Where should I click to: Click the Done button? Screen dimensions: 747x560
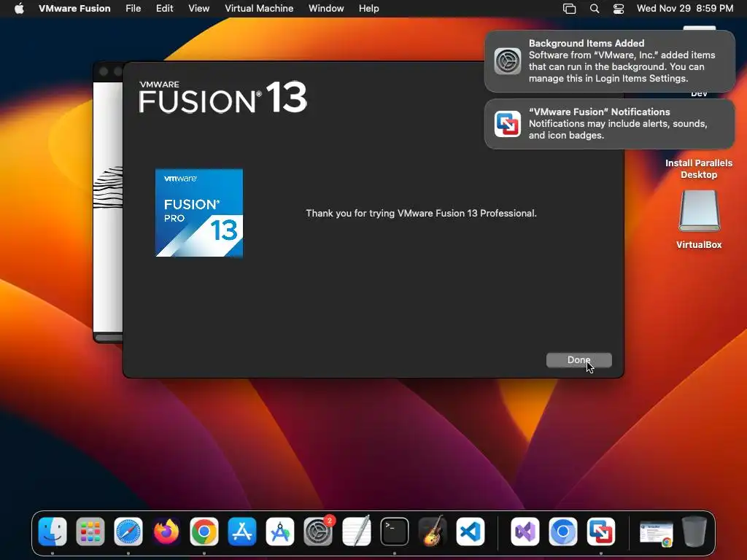pos(578,360)
